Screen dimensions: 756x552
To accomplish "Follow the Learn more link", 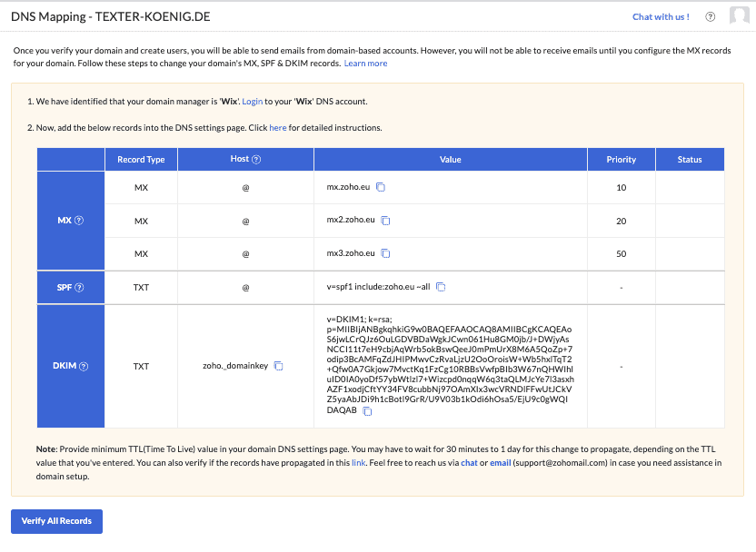I will (365, 64).
